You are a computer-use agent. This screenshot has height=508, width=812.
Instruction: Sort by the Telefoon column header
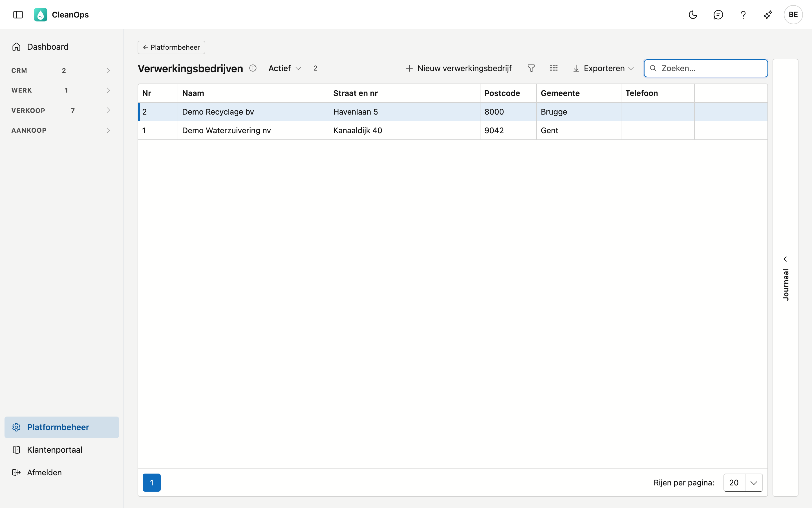click(x=657, y=93)
